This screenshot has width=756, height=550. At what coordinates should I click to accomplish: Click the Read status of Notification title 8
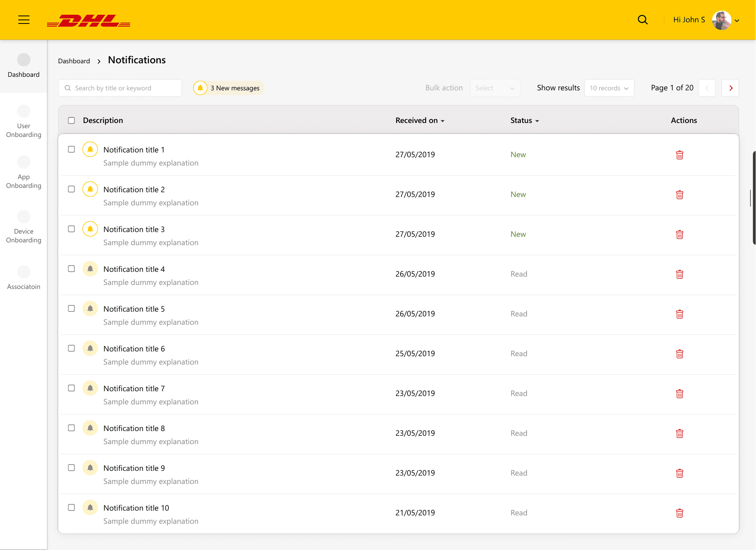point(519,433)
